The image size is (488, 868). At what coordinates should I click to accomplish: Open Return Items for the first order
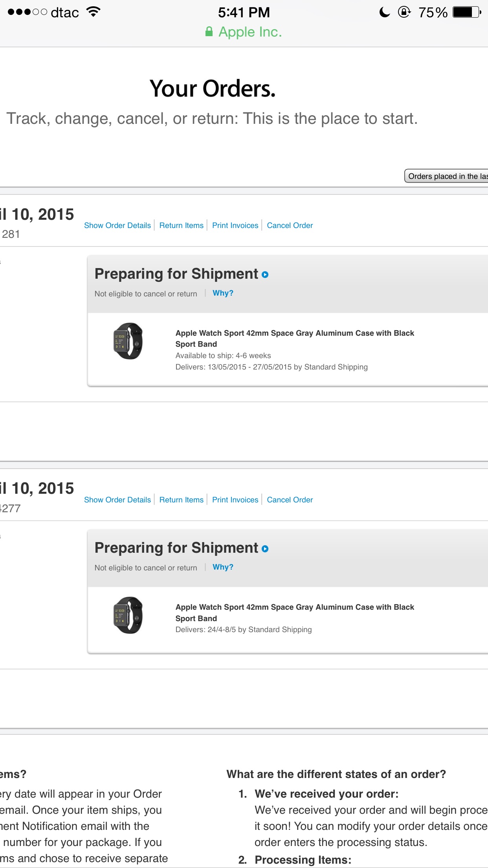click(182, 225)
